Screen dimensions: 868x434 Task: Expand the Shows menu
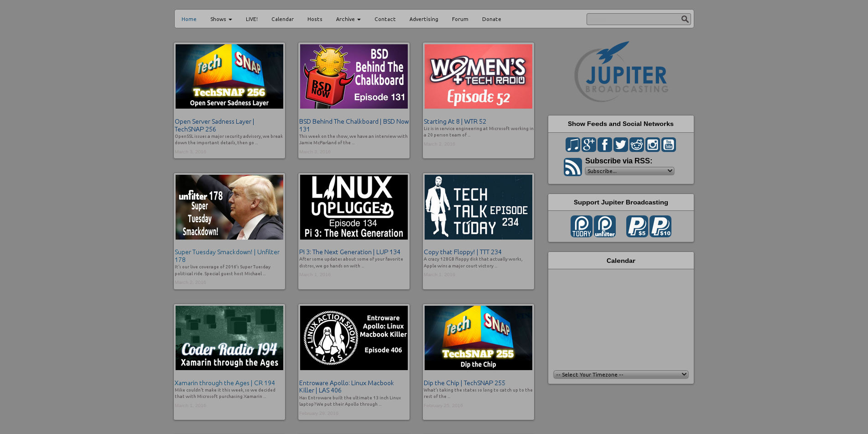tap(221, 19)
